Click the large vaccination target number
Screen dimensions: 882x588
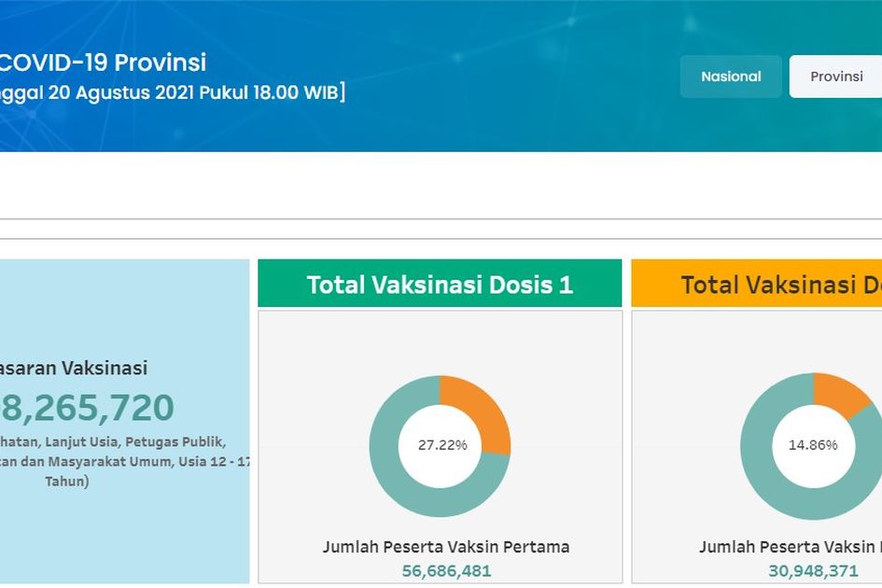coord(89,409)
